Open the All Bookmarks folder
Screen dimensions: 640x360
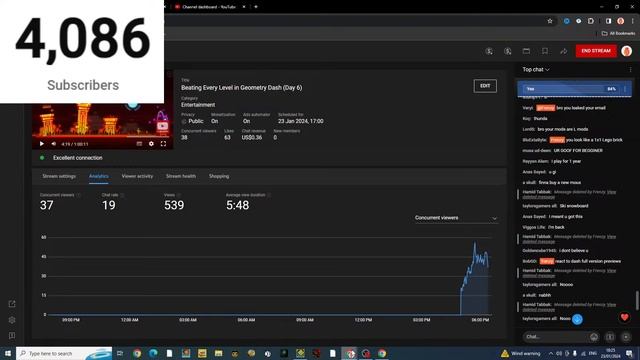tap(618, 33)
